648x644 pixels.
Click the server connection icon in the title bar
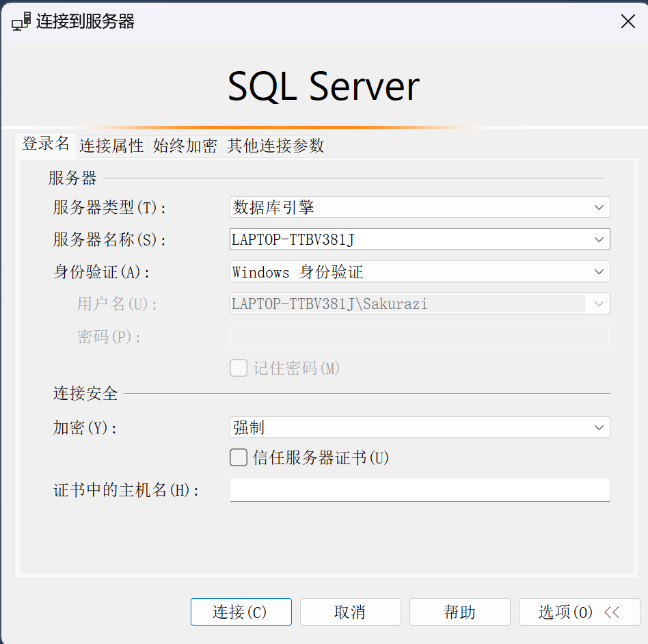pyautogui.click(x=21, y=21)
